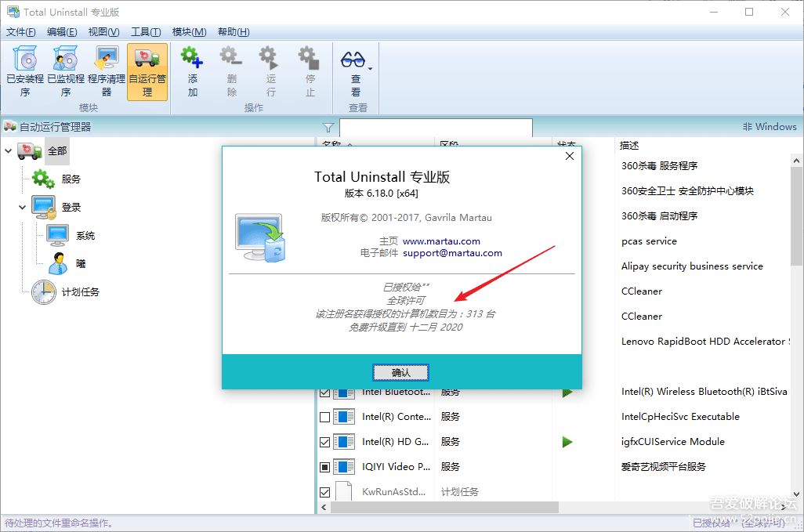804x532 pixels.
Task: Click the list's scroll-up arrow
Action: point(796,161)
